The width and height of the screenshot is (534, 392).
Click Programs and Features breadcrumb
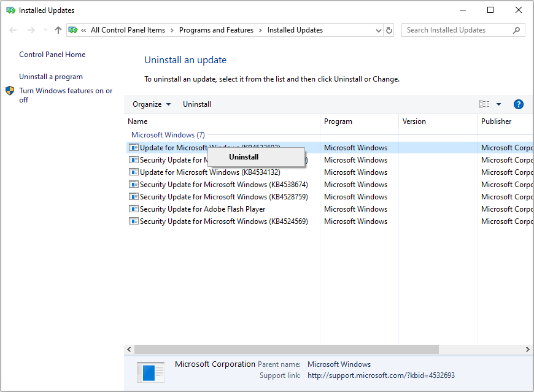click(216, 30)
